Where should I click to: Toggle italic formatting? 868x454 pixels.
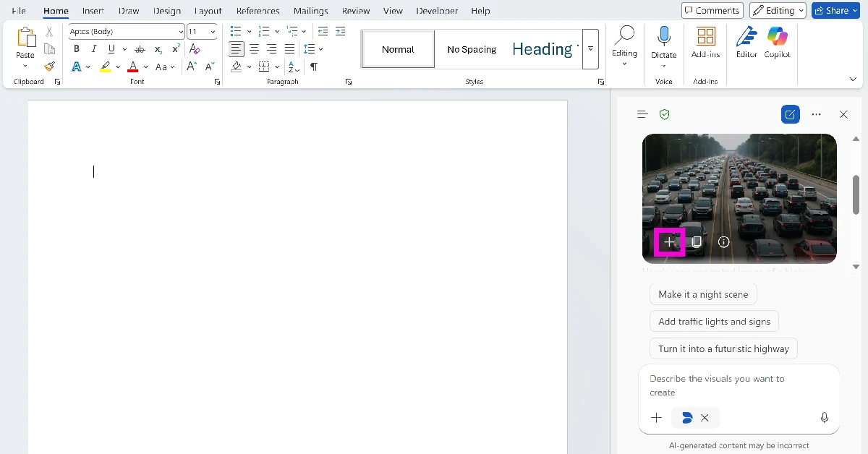[x=95, y=48]
